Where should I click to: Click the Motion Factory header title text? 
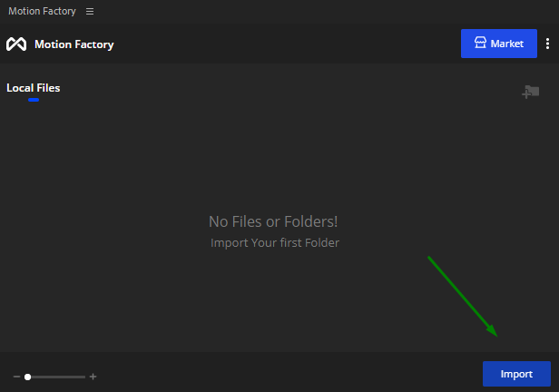coord(74,44)
